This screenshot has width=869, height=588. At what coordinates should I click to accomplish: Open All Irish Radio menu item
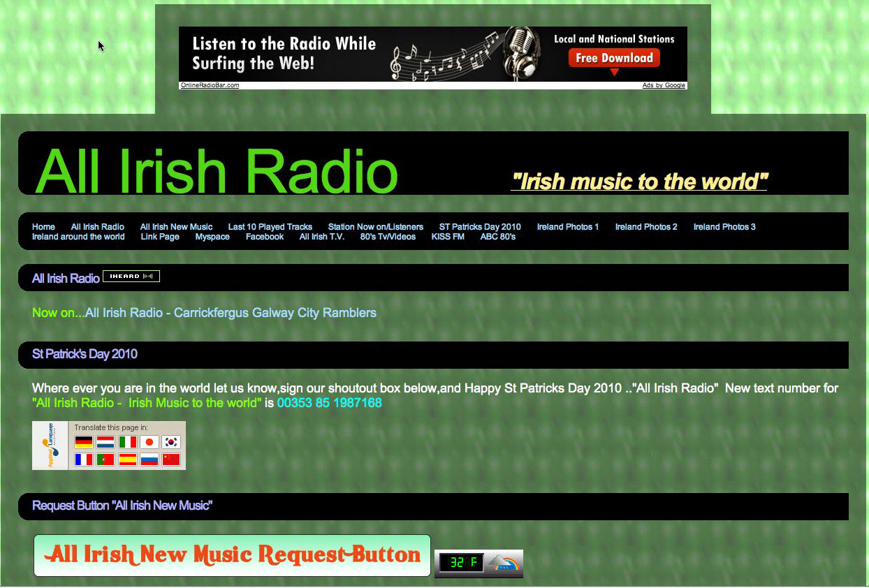tap(98, 227)
